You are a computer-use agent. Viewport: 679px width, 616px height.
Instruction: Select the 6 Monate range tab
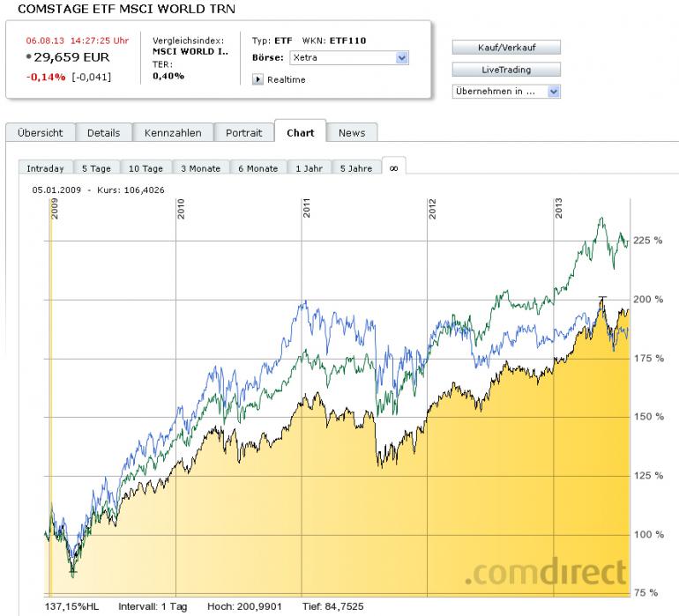point(257,168)
